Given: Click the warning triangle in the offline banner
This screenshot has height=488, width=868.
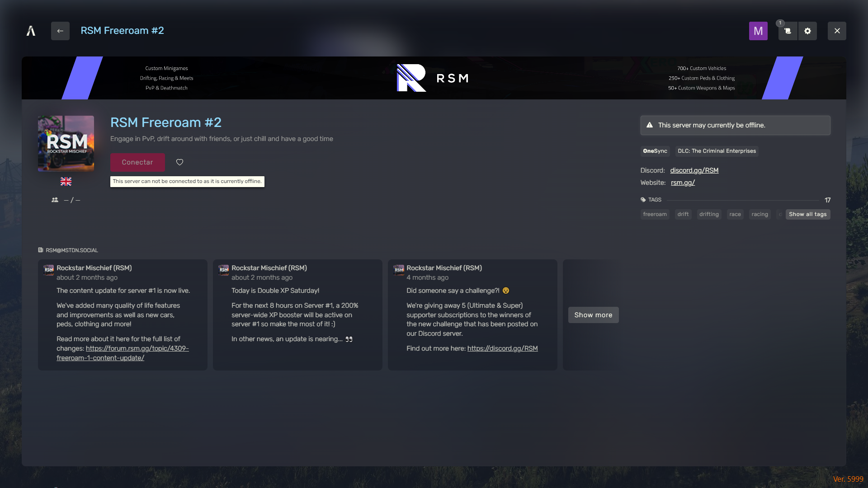Looking at the screenshot, I should point(651,125).
